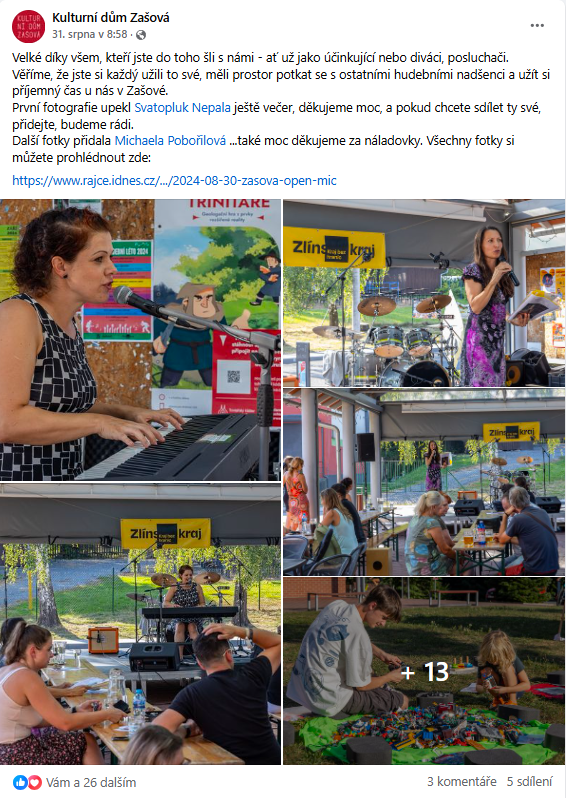Open photo of woman in purple dress singing
This screenshot has width=566, height=798.
tap(424, 293)
